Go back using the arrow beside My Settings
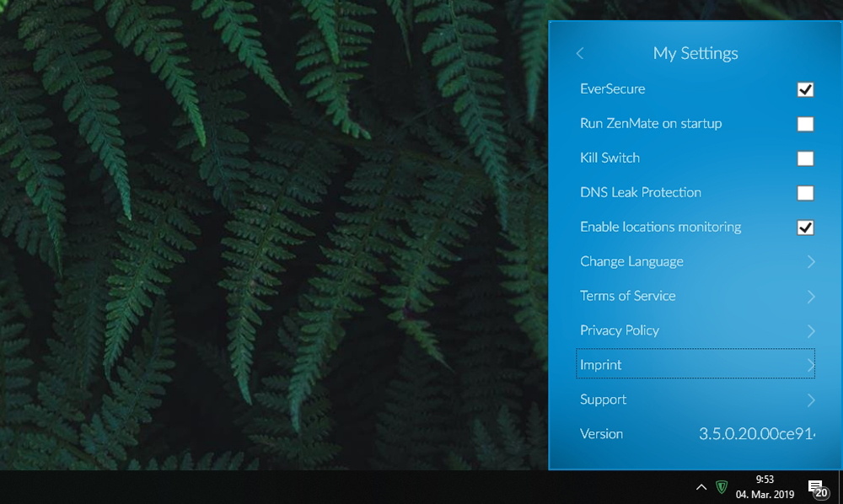Viewport: 843px width, 504px height. 580,53
